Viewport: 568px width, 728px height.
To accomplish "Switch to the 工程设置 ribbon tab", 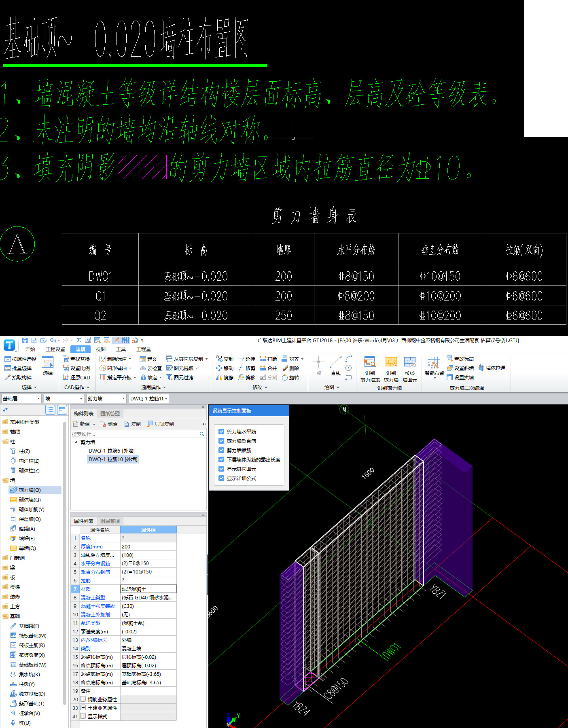I will [x=55, y=349].
